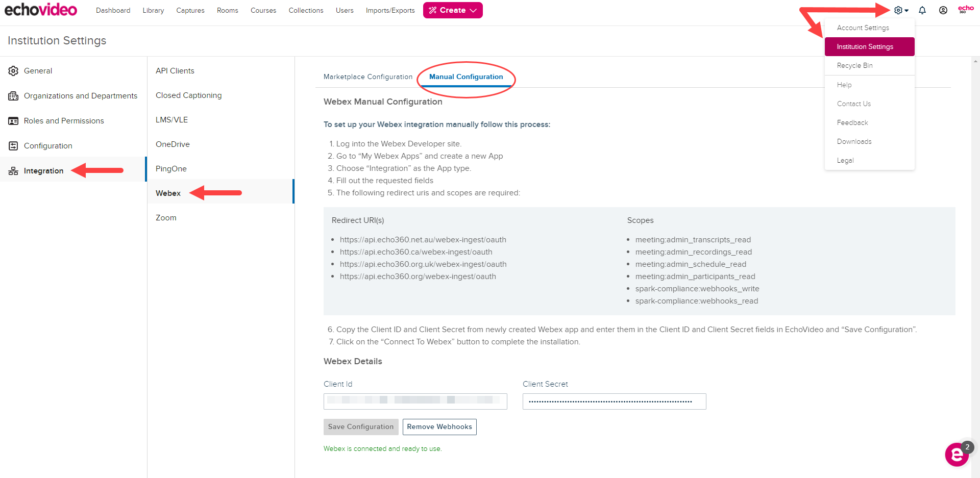Expand the Create button dropdown
This screenshot has width=980, height=478.
pyautogui.click(x=473, y=10)
